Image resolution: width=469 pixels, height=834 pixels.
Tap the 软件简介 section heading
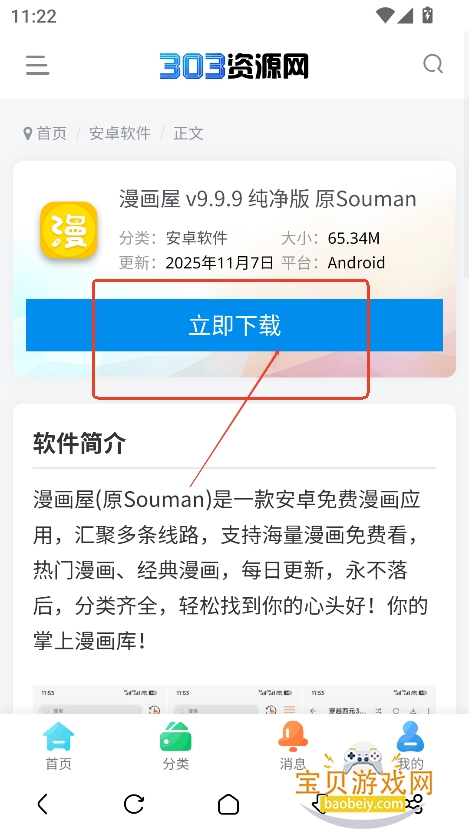point(79,443)
